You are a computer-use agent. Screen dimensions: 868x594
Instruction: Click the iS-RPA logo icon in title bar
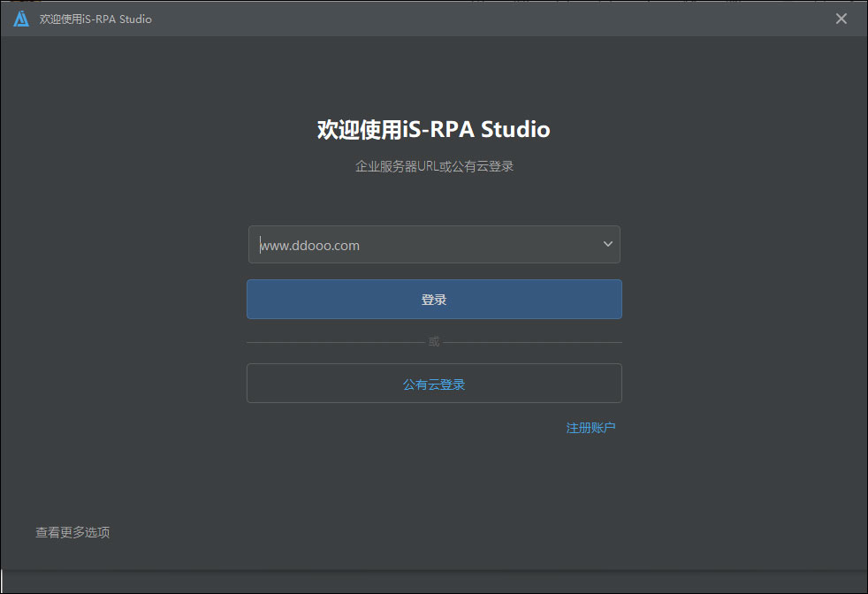click(21, 19)
